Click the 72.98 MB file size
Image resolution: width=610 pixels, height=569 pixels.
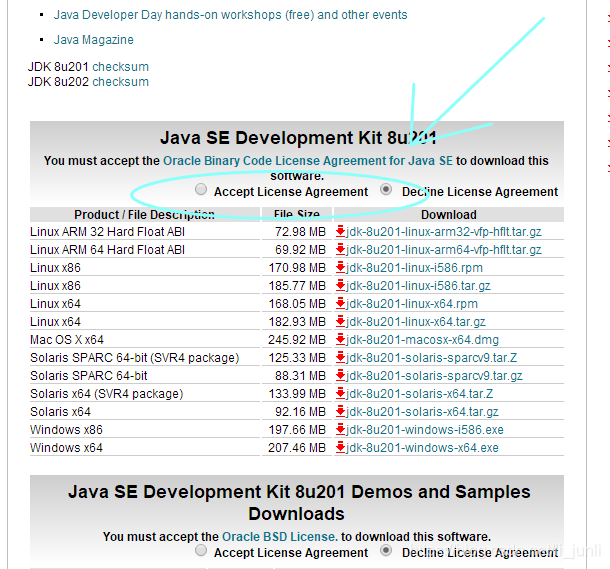click(300, 232)
